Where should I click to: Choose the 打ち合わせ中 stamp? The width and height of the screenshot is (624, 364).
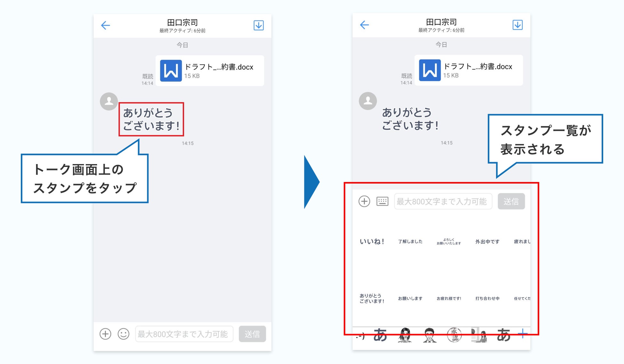pyautogui.click(x=487, y=298)
